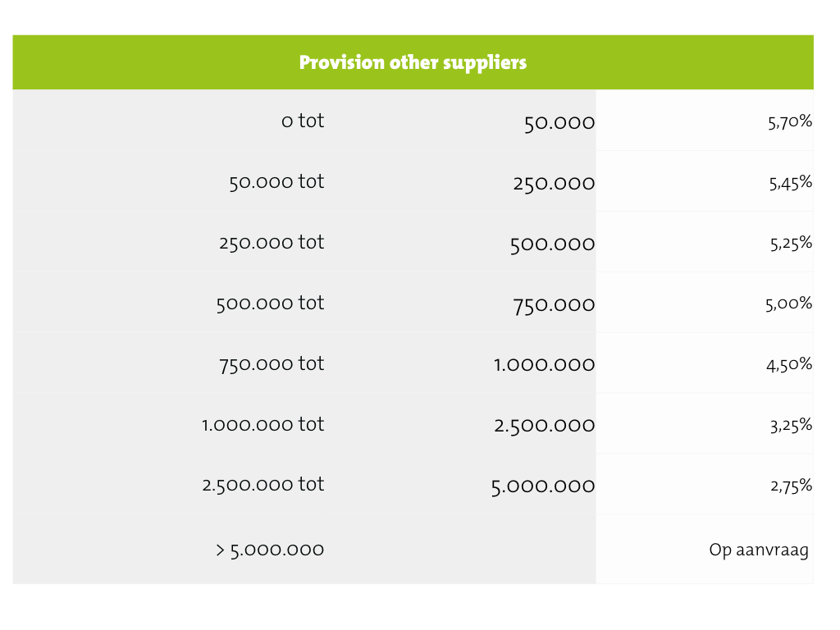Screen dimensions: 840x630
Task: Click upper limit 5.000.000 in the 2,75% row
Action: point(543,486)
